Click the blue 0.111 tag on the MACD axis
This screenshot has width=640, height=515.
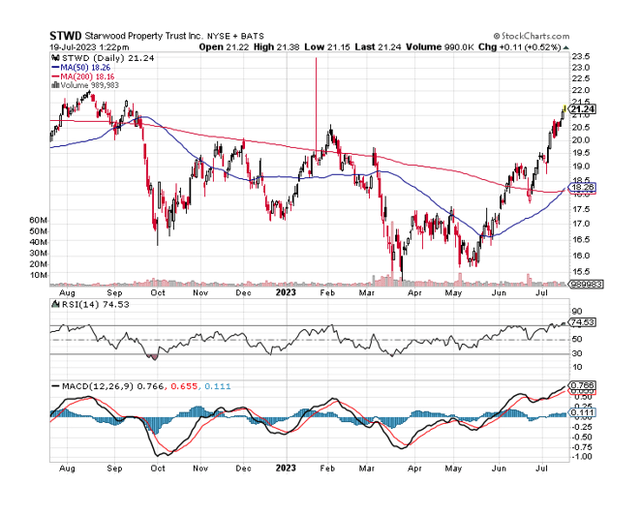pyautogui.click(x=582, y=413)
